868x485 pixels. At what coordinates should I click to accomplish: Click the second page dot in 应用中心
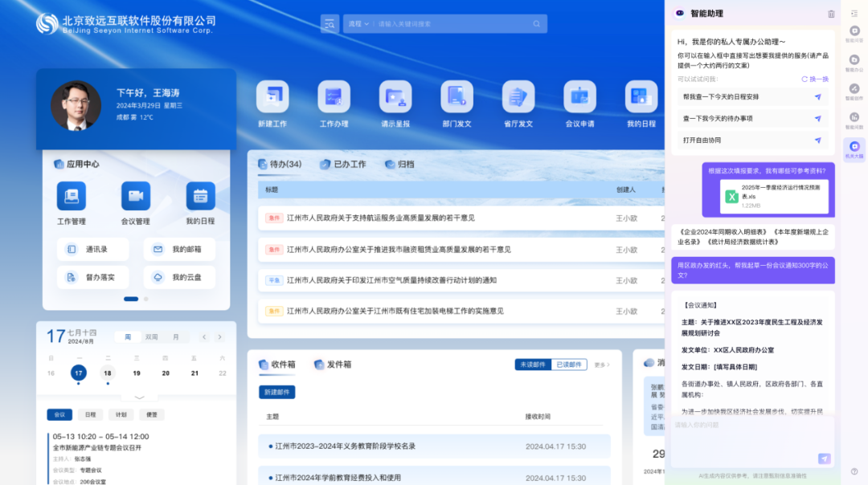(x=146, y=299)
